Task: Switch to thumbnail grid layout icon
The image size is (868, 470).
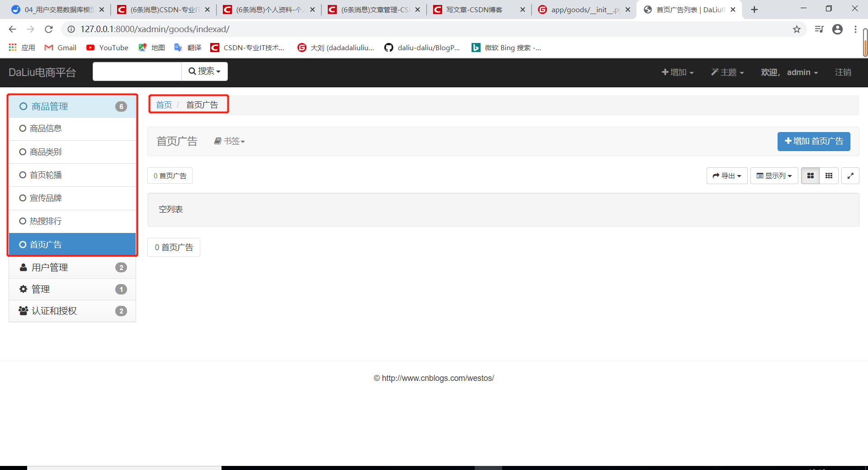Action: click(810, 176)
